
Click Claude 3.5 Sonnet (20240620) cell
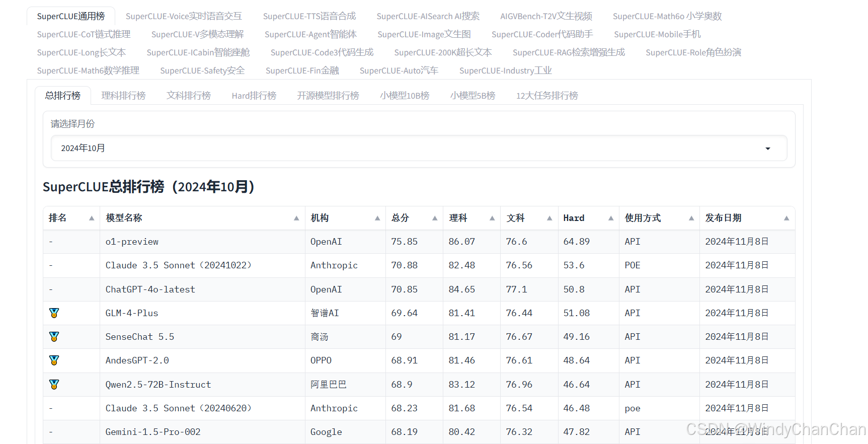pos(202,408)
